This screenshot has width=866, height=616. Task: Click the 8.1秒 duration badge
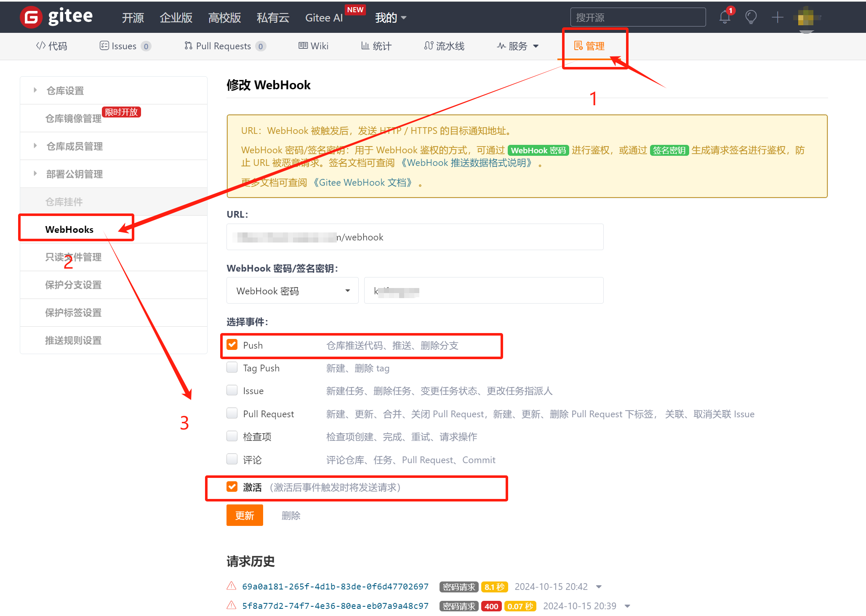[x=495, y=587]
